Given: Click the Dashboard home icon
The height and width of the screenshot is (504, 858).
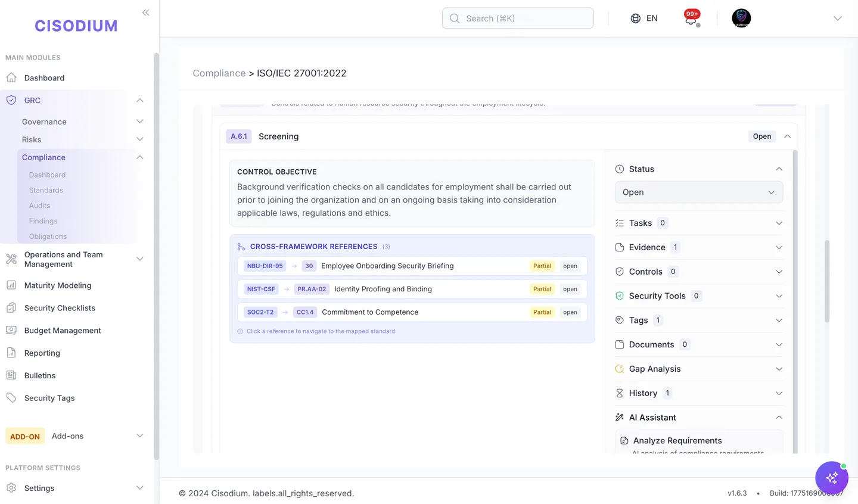Looking at the screenshot, I should (x=11, y=78).
